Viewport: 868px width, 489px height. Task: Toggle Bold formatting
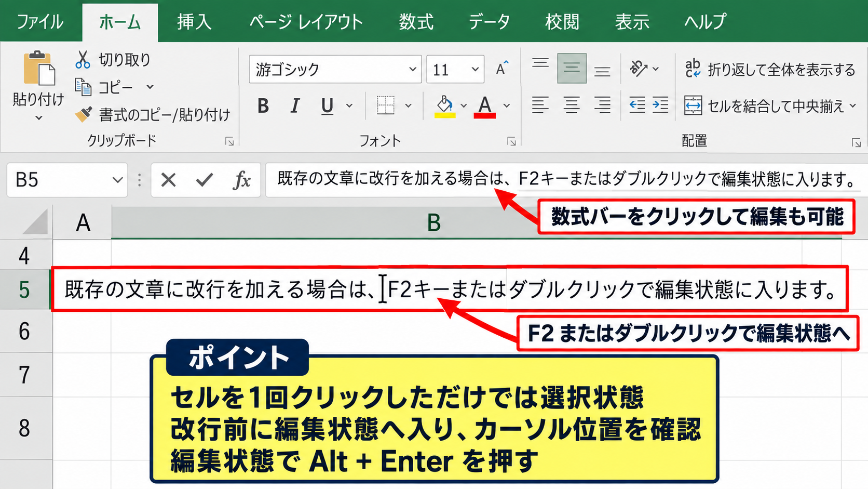pyautogui.click(x=263, y=106)
